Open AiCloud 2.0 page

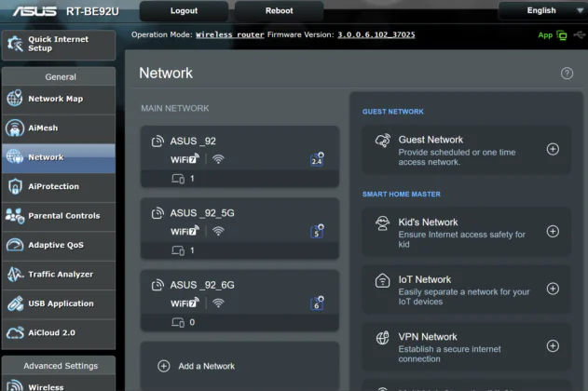[59, 333]
